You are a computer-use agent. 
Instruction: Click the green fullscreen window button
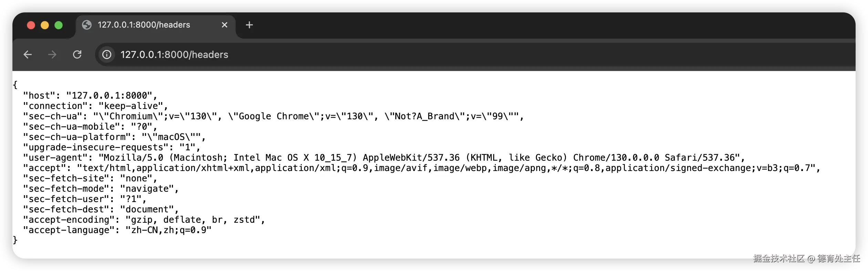[x=59, y=25]
